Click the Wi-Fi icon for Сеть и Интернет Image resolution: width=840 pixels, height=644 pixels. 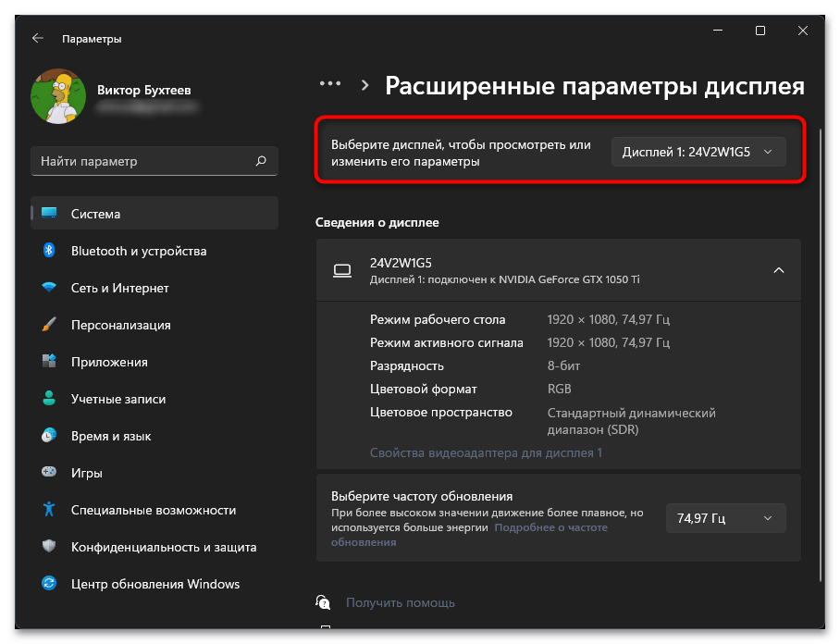[x=49, y=287]
